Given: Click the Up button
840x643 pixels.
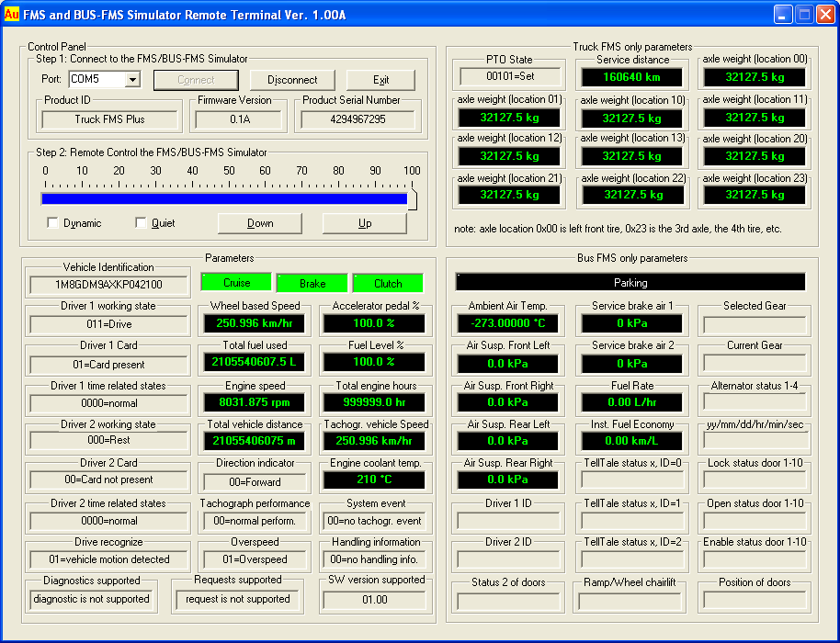Looking at the screenshot, I should click(365, 223).
